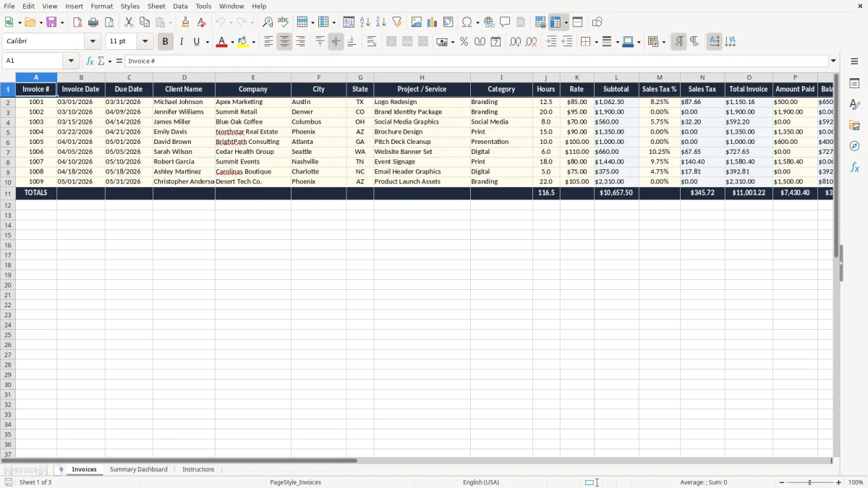The width and height of the screenshot is (868, 488).
Task: Toggle Bold formatting
Action: tap(165, 42)
